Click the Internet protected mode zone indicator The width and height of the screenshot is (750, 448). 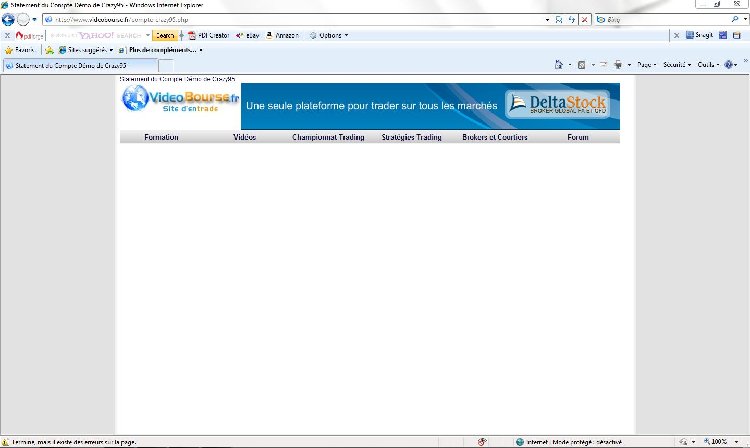pos(569,442)
